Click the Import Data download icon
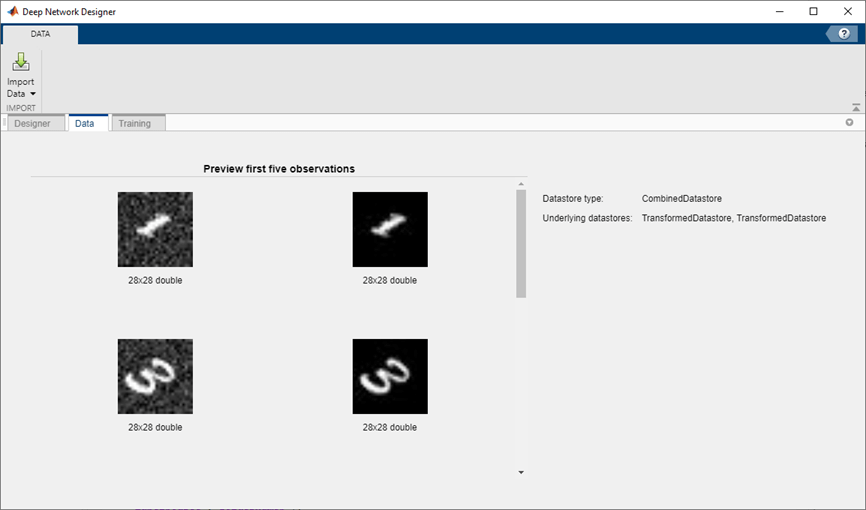This screenshot has width=866, height=510. (21, 62)
